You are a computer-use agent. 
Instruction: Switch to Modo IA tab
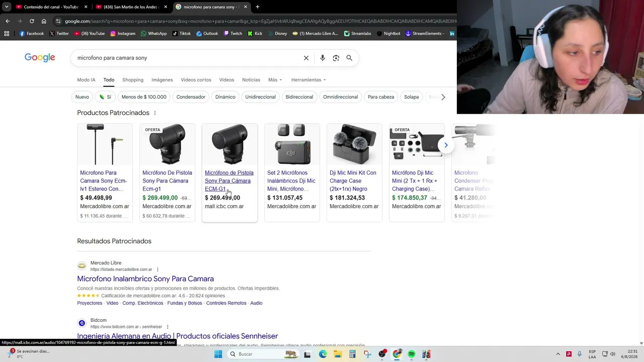click(x=86, y=80)
